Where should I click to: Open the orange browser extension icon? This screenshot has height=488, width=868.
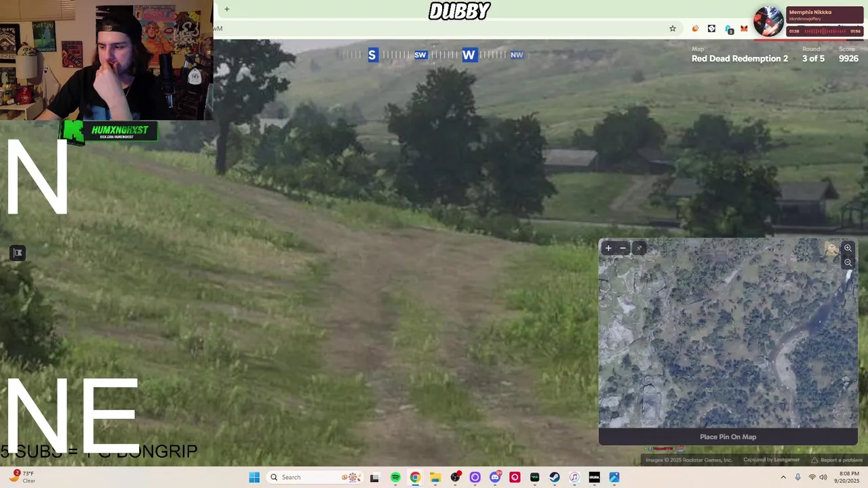coord(695,28)
